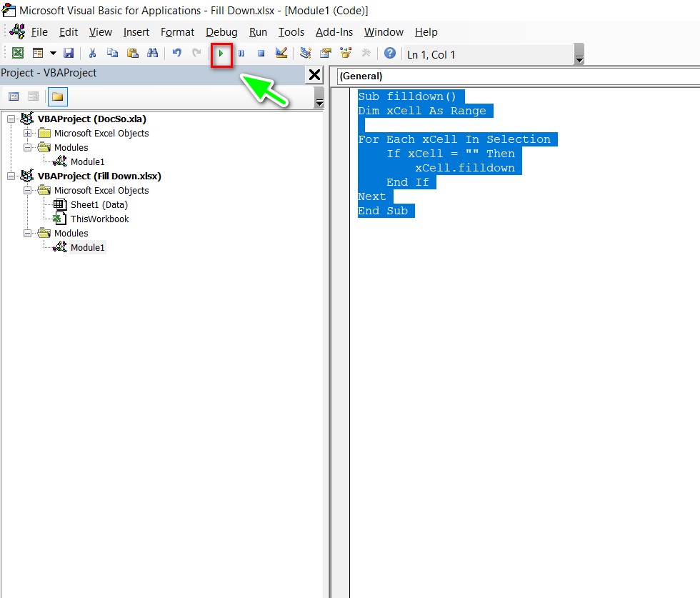Open the Object Browser icon

pos(346,54)
